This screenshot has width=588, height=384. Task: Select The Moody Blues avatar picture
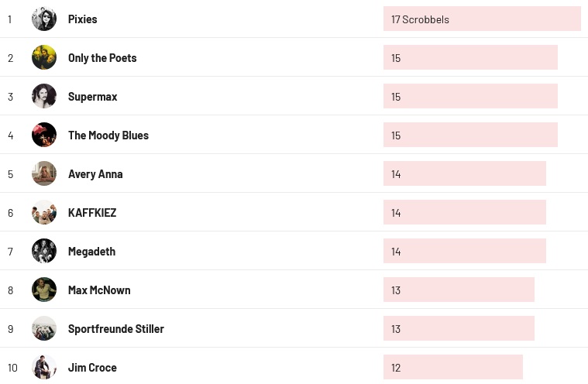tap(44, 135)
